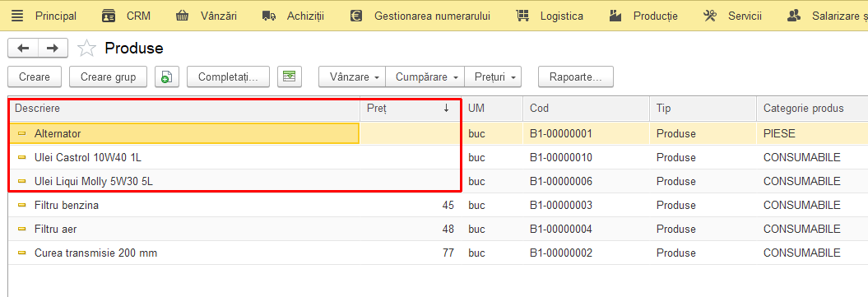Screen dimensions: 868x297
Task: Expand the Vânzare dropdown
Action: (x=352, y=77)
